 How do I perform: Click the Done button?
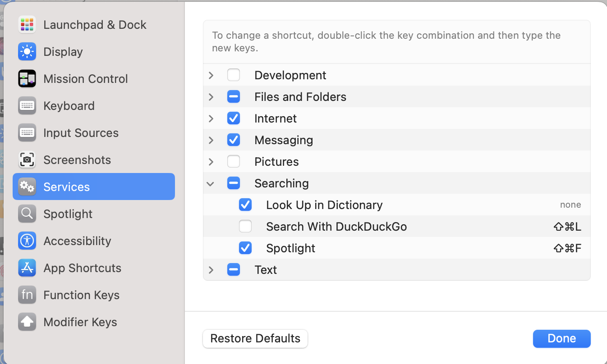point(561,339)
